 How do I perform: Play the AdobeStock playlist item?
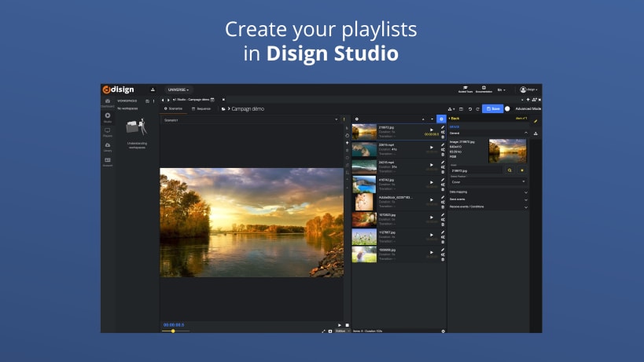click(431, 199)
